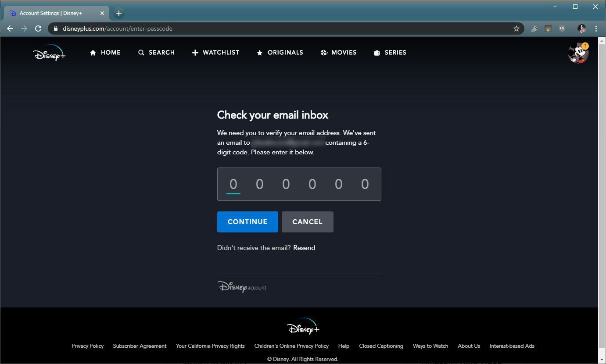Click the '© Disney. All Rights Reserved.' text
This screenshot has height=364, width=606.
coord(303,359)
